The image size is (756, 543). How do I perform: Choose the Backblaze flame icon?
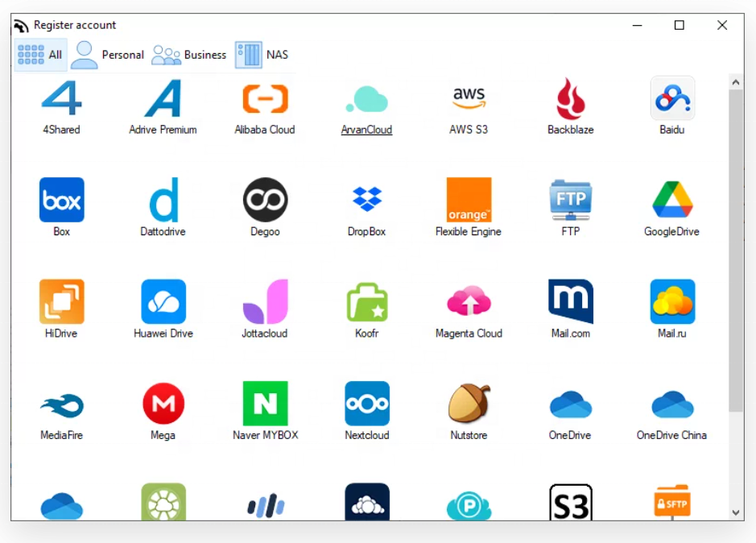point(570,98)
